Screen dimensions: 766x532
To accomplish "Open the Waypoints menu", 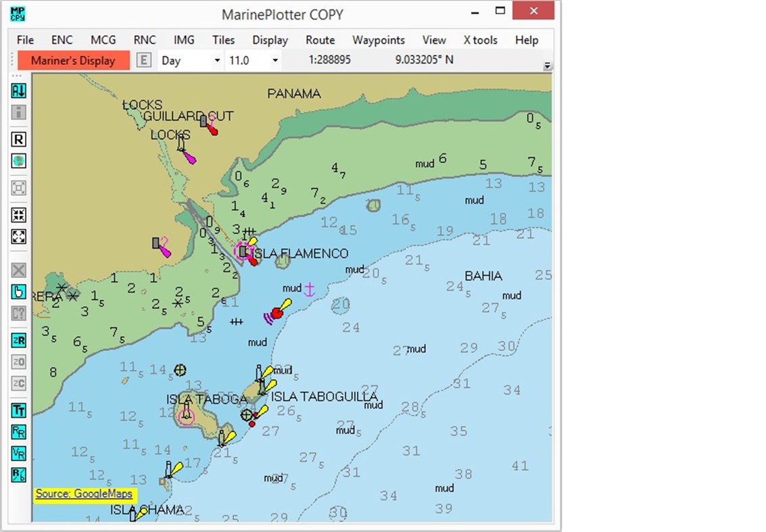I will (x=379, y=40).
